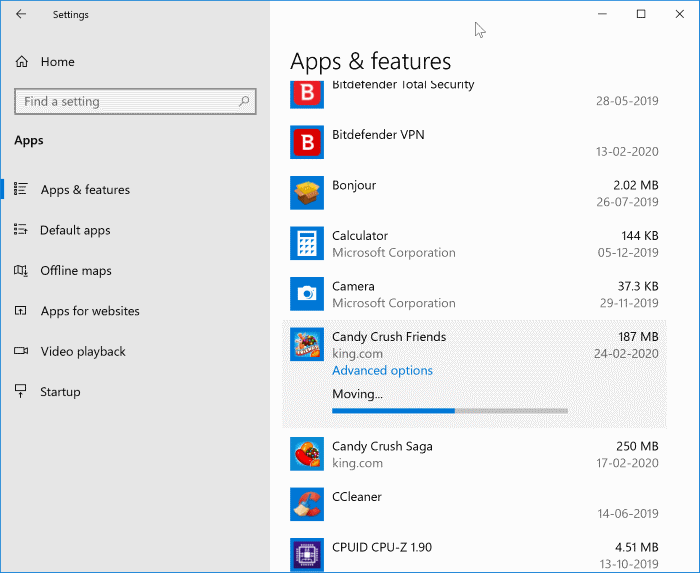This screenshot has width=700, height=573.
Task: Select Apps for websites
Action: tap(135, 311)
